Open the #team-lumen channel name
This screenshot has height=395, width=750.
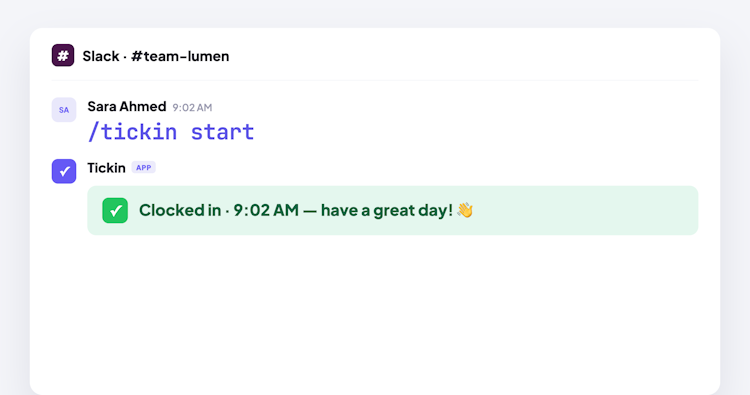click(x=180, y=56)
